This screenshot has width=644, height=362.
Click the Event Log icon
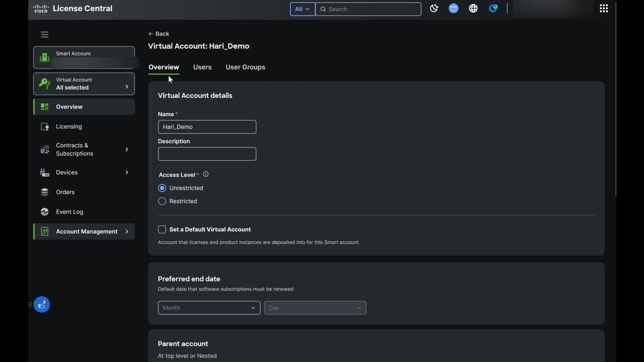tap(45, 212)
